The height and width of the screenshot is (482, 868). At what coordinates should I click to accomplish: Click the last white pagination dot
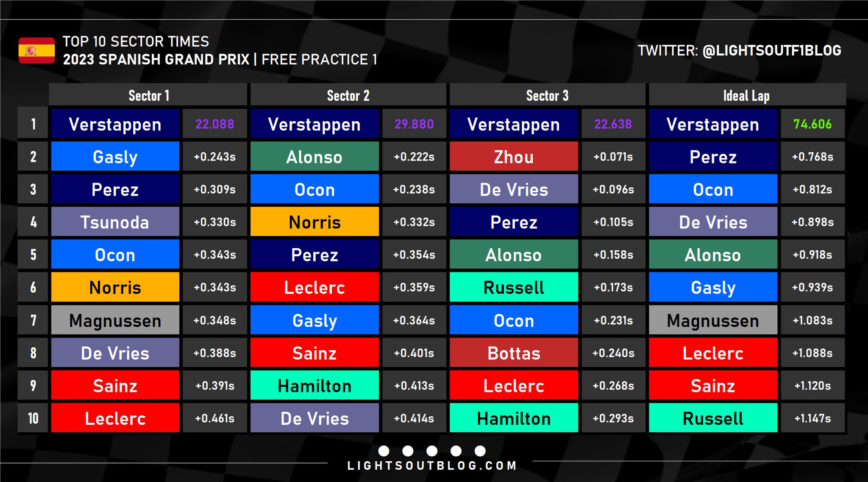480,451
